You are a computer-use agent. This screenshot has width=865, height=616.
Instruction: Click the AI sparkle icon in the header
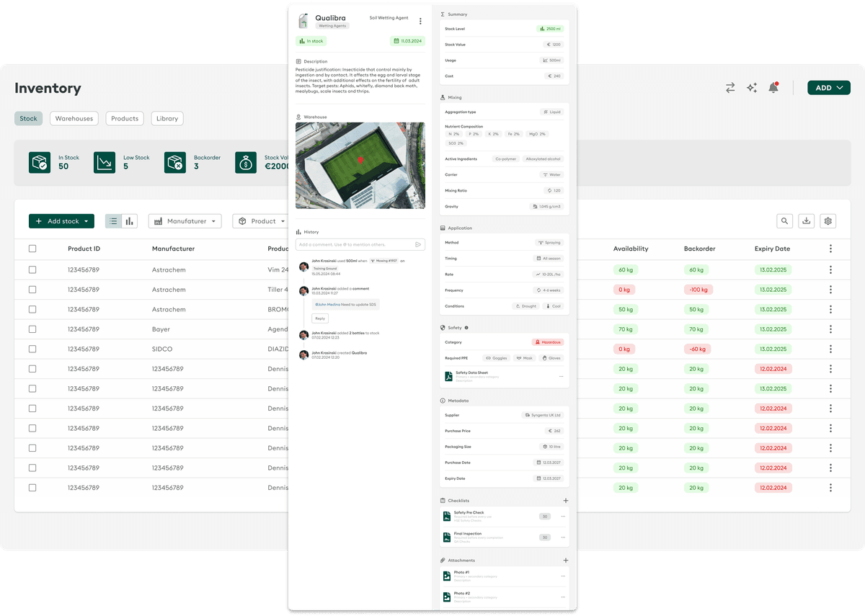[x=751, y=87]
